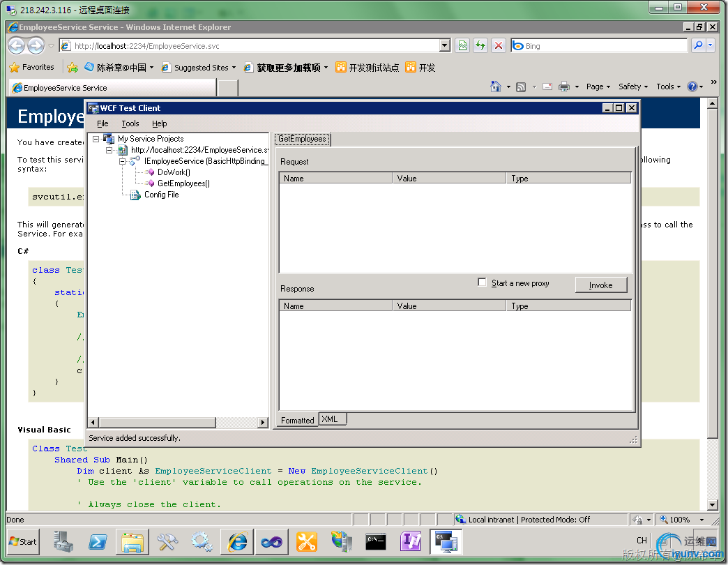This screenshot has height=565, width=728.
Task: Click the Favorites label button
Action: [x=38, y=68]
